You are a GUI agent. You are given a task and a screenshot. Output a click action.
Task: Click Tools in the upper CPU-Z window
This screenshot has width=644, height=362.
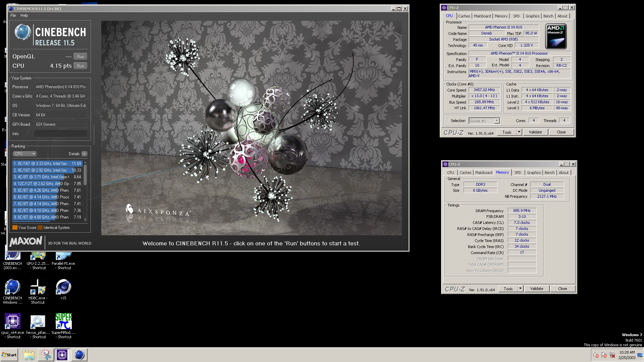507,132
